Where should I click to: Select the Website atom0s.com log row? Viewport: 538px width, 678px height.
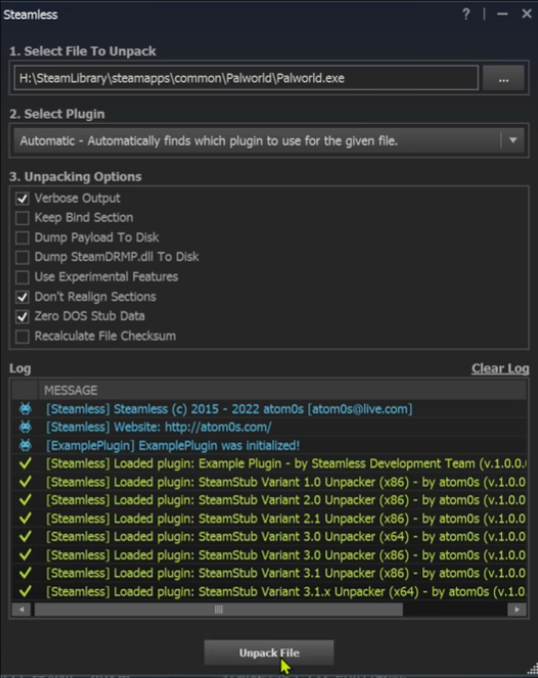(269, 427)
